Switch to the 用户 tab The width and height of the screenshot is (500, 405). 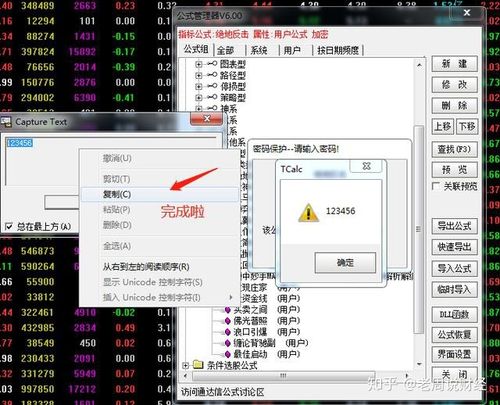coord(292,50)
